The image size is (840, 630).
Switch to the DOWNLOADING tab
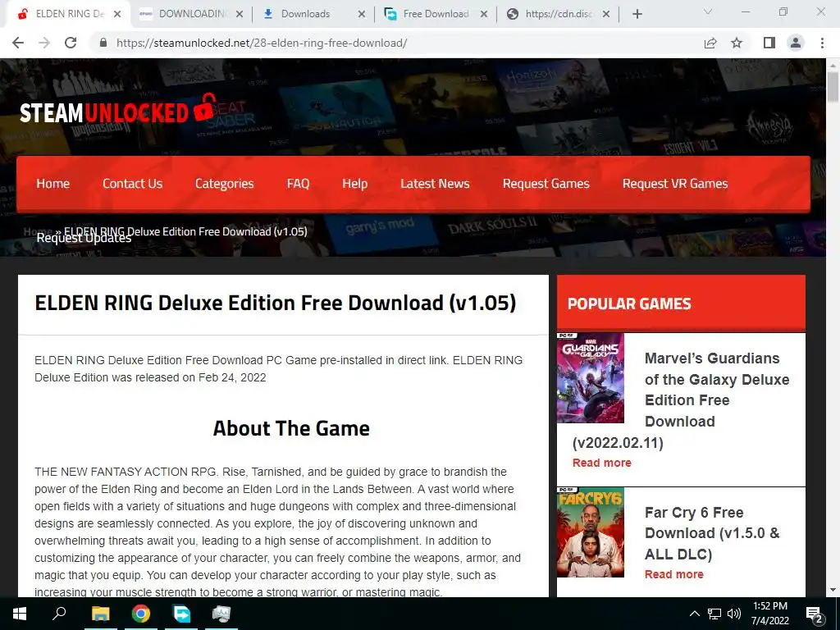pyautogui.click(x=191, y=14)
